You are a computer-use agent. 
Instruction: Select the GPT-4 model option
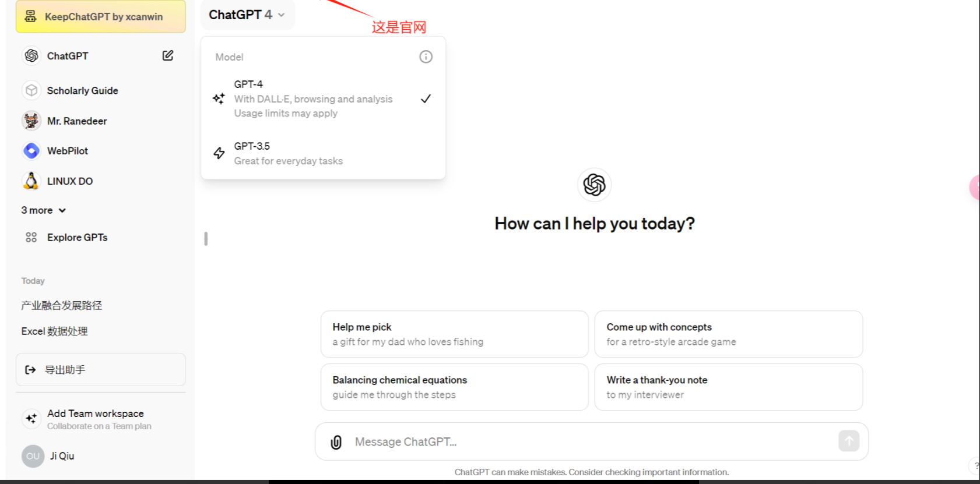coord(323,98)
